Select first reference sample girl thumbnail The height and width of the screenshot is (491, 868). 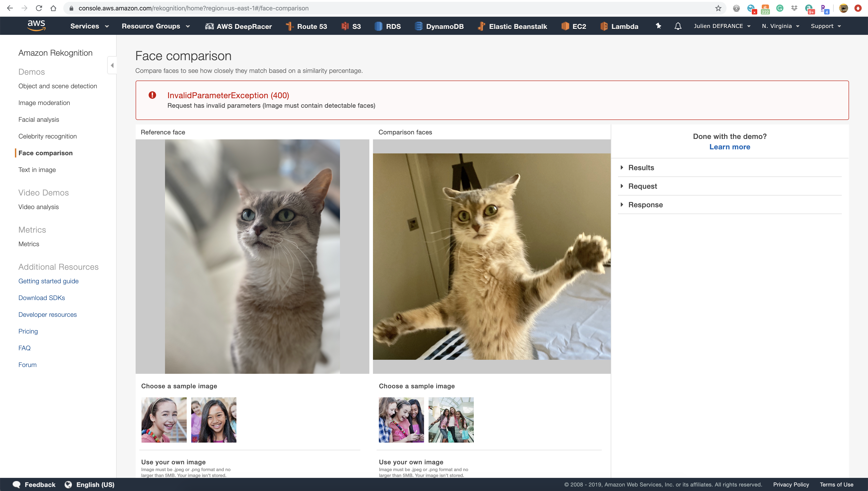[x=164, y=419]
